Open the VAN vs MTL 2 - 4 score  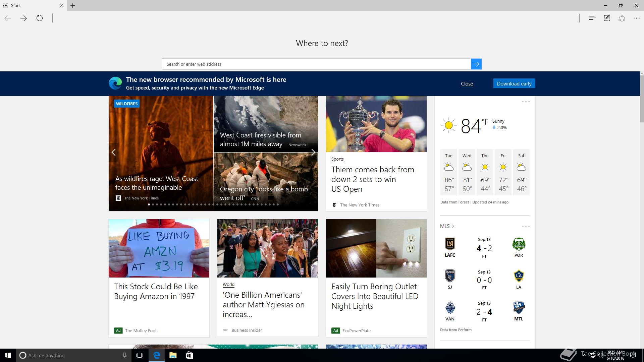tap(484, 312)
